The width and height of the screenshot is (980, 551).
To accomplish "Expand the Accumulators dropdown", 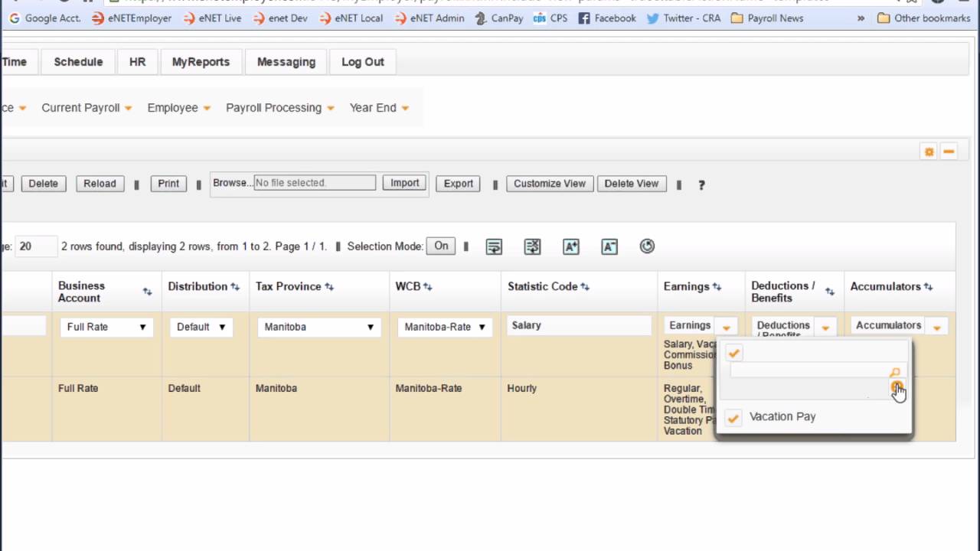I will [x=936, y=327].
